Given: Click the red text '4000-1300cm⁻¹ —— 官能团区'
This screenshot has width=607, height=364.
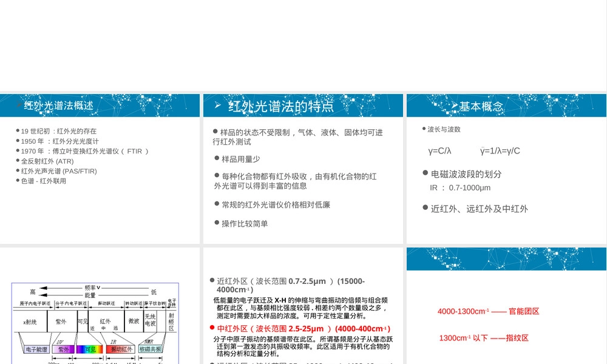Looking at the screenshot, I should [x=489, y=311].
